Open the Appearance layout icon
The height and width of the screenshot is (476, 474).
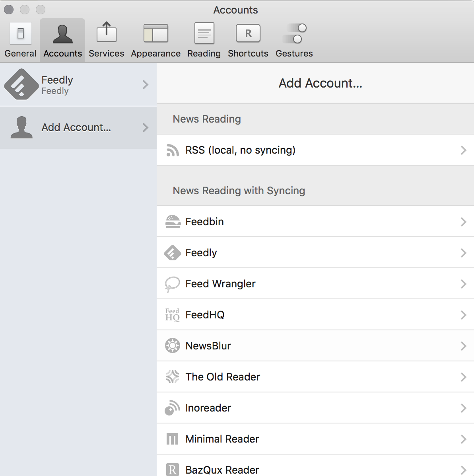[156, 33]
